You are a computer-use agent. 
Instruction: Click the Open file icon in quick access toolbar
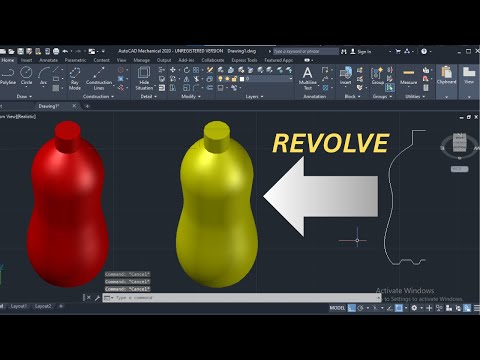11,51
